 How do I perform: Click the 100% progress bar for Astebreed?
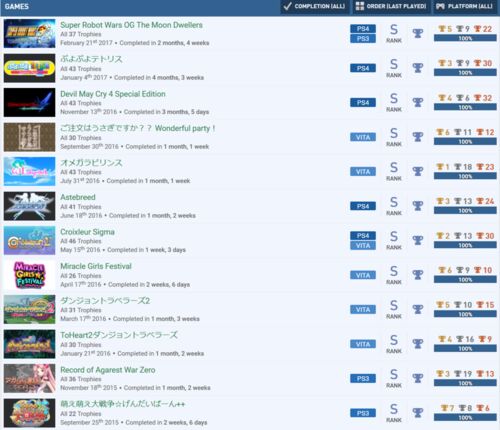465,211
